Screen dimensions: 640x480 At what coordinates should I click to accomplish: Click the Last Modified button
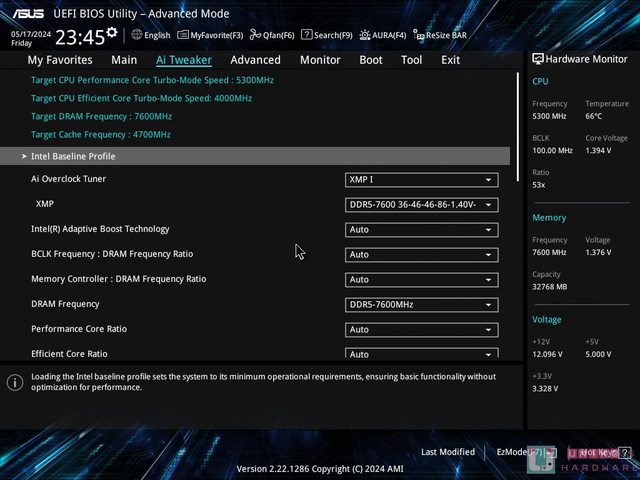447,452
